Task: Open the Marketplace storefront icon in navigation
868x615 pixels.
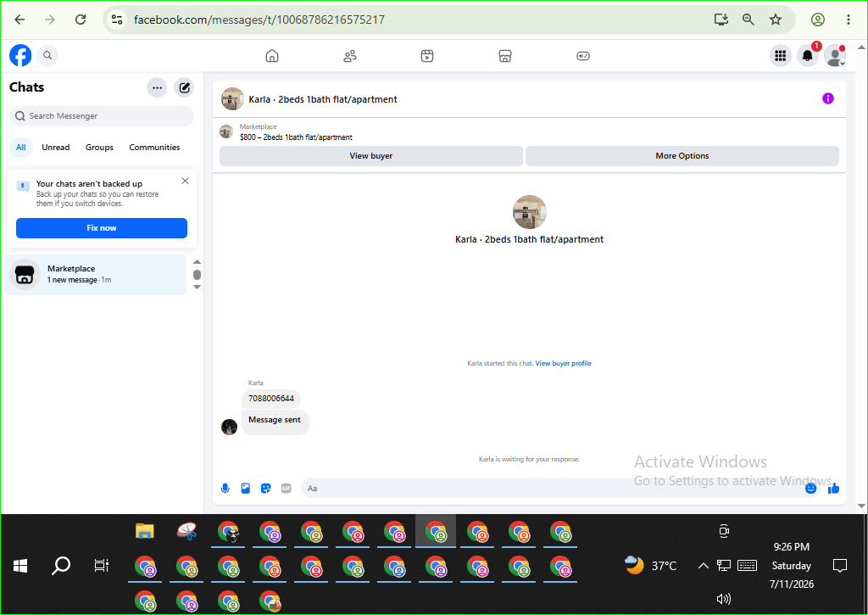Action: click(x=505, y=56)
